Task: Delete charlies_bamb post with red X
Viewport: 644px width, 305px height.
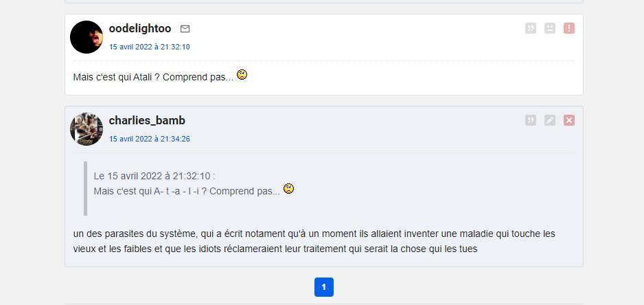Action: coord(569,120)
